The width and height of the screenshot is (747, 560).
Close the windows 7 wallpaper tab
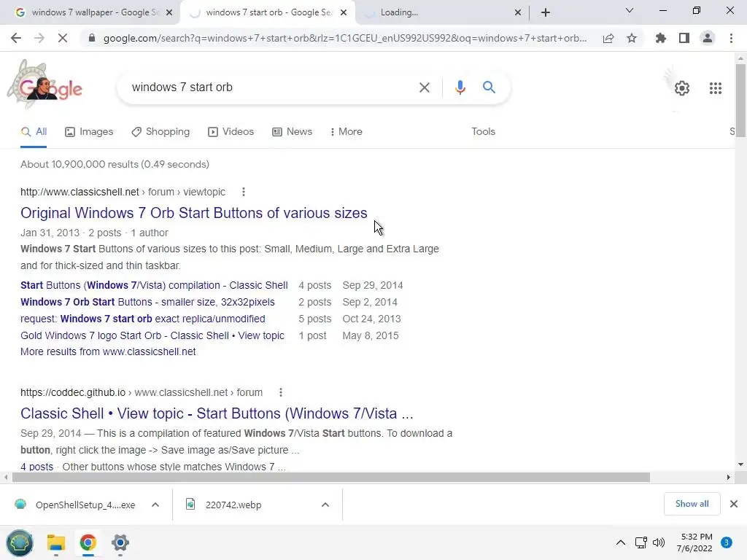coord(169,12)
